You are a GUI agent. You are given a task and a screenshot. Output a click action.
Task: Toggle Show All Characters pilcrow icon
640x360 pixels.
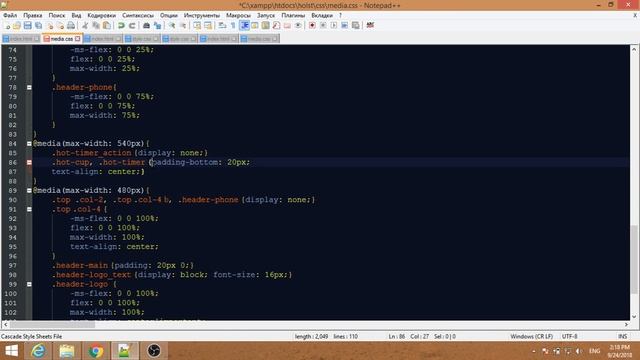[233, 26]
